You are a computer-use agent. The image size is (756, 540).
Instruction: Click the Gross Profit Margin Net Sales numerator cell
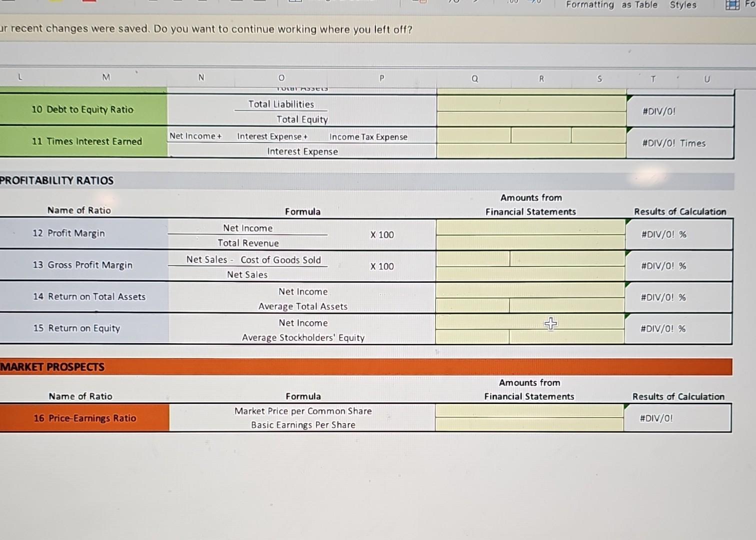tap(473, 259)
